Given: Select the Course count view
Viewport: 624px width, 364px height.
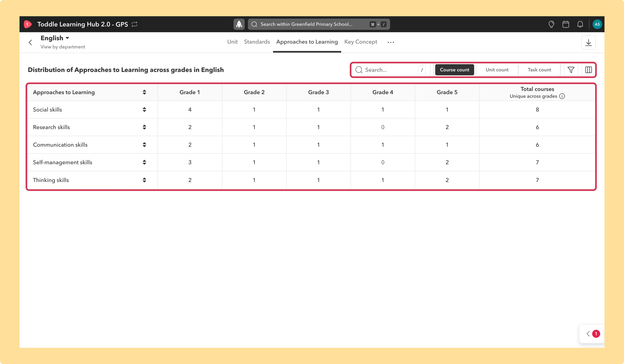Looking at the screenshot, I should pyautogui.click(x=454, y=70).
